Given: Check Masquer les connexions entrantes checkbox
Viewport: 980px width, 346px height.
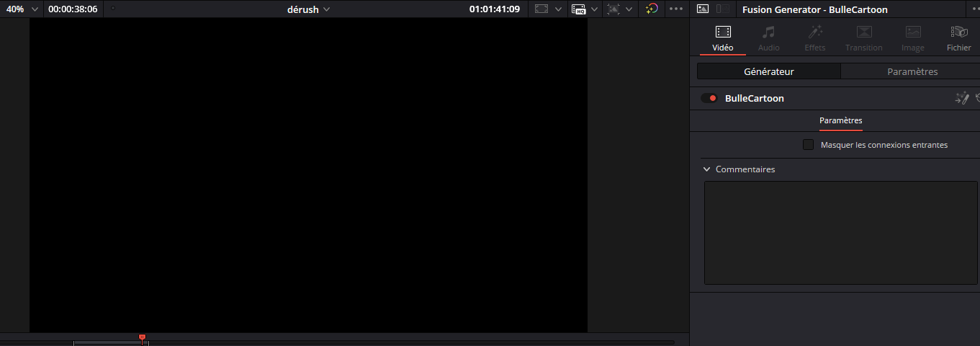Looking at the screenshot, I should tap(808, 145).
